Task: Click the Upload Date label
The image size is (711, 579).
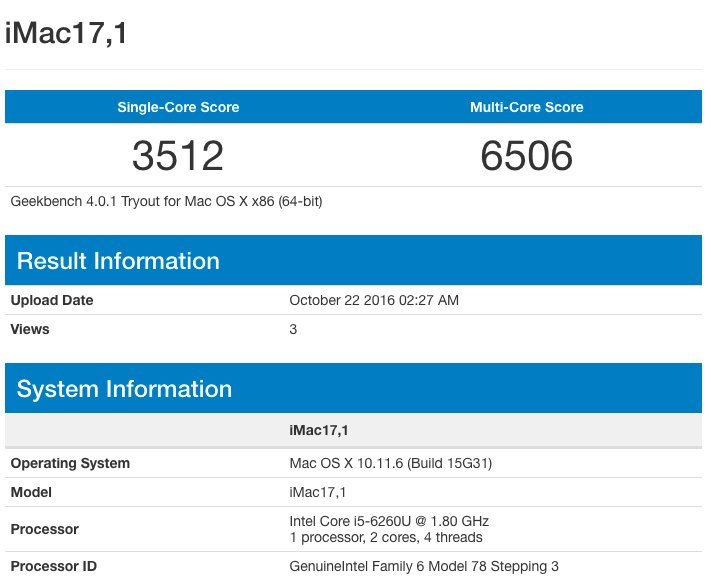Action: coord(52,300)
